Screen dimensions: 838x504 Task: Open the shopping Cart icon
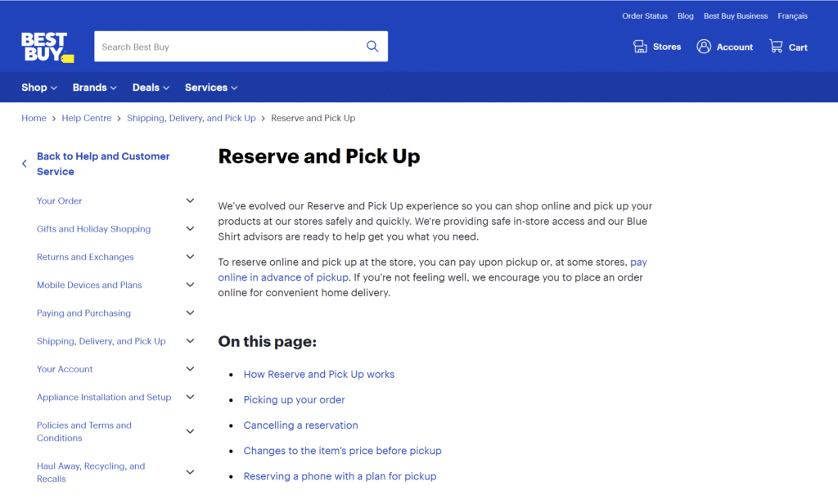click(774, 46)
